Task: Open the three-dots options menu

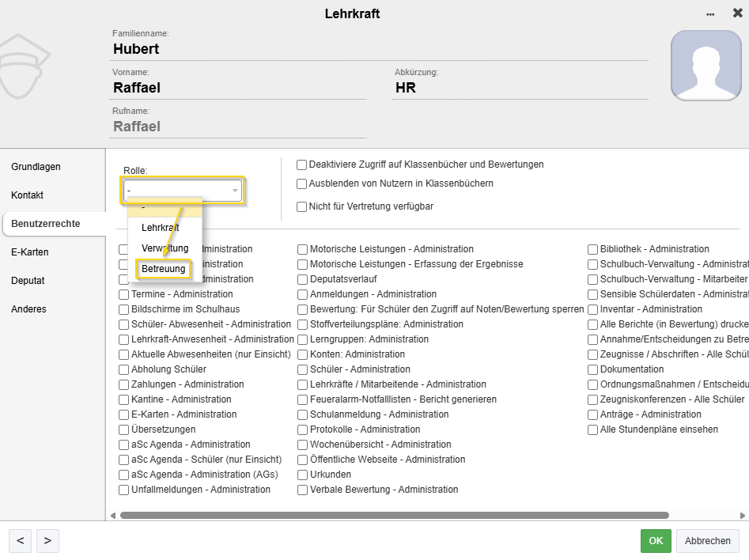Action: (711, 14)
